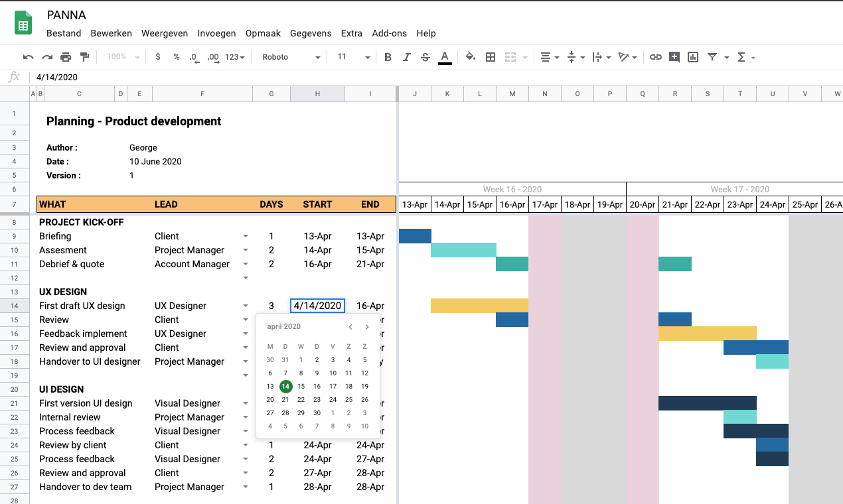Open vertical align options
843x504 pixels.
575,57
